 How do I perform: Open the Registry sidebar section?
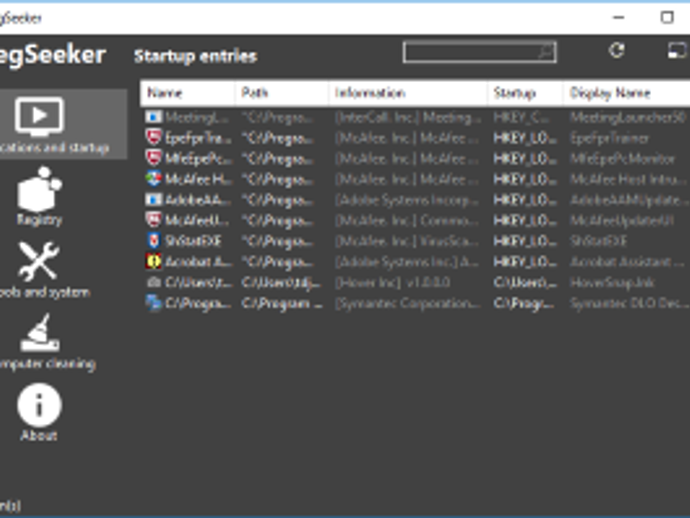(40, 196)
